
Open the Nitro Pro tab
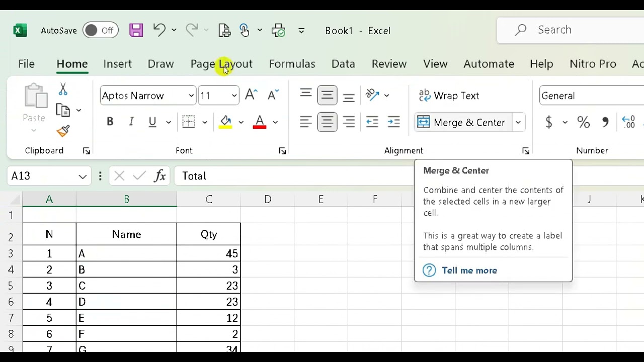pos(593,64)
